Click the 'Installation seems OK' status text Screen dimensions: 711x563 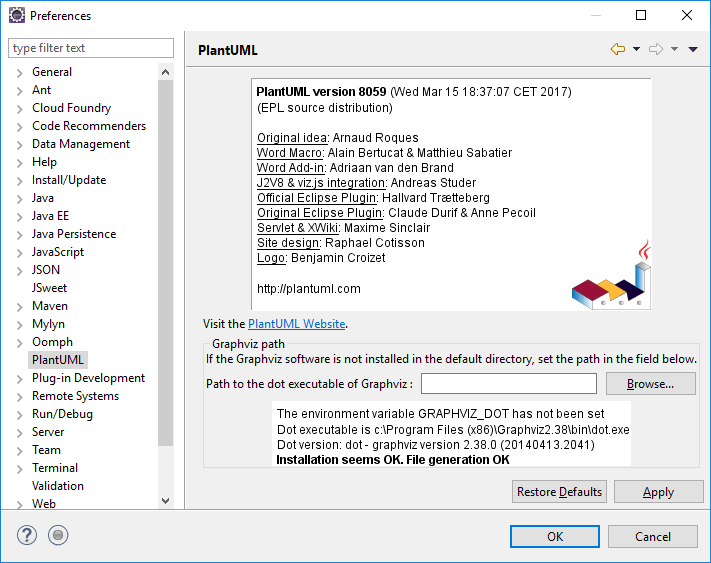pyautogui.click(x=393, y=460)
